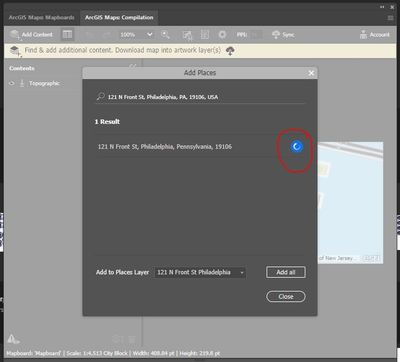
Task: Click the trash delete icon in Contents footer
Action: click(132, 339)
